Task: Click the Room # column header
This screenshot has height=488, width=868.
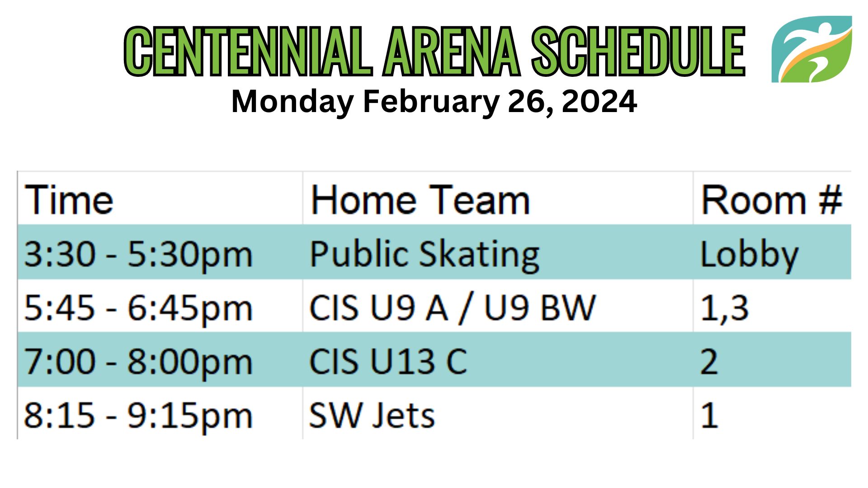Action: [x=771, y=200]
